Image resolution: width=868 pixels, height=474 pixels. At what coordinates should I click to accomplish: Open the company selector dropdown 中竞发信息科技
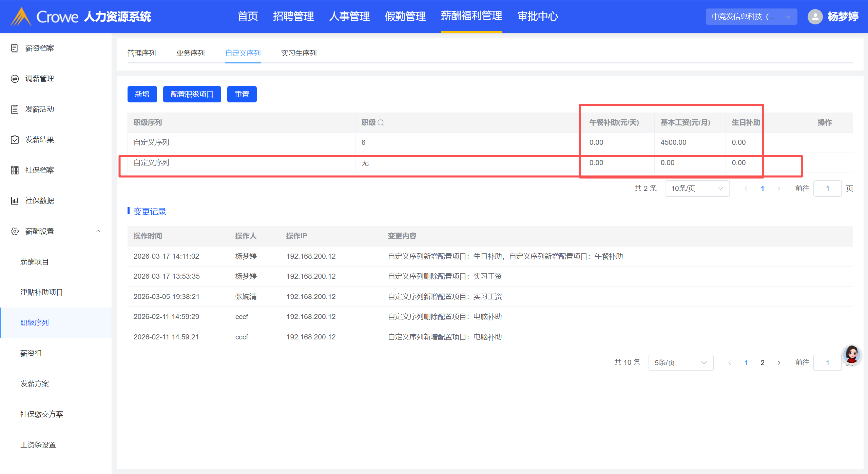(751, 17)
